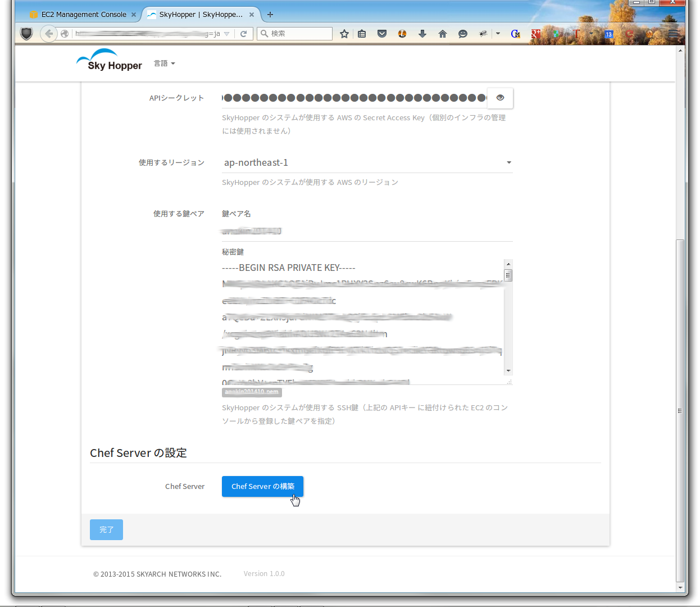Image resolution: width=700 pixels, height=607 pixels.
Task: Close the SkyHopper tab
Action: coord(252,15)
